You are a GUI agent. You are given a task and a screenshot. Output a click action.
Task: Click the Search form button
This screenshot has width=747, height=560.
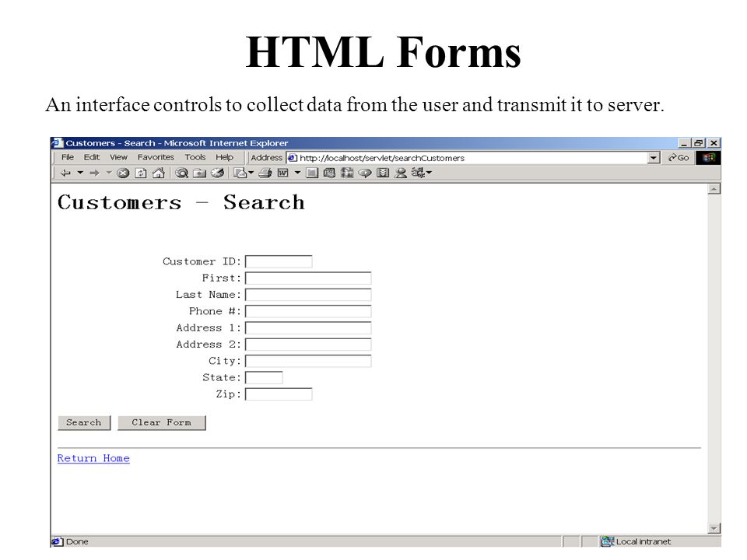[84, 423]
